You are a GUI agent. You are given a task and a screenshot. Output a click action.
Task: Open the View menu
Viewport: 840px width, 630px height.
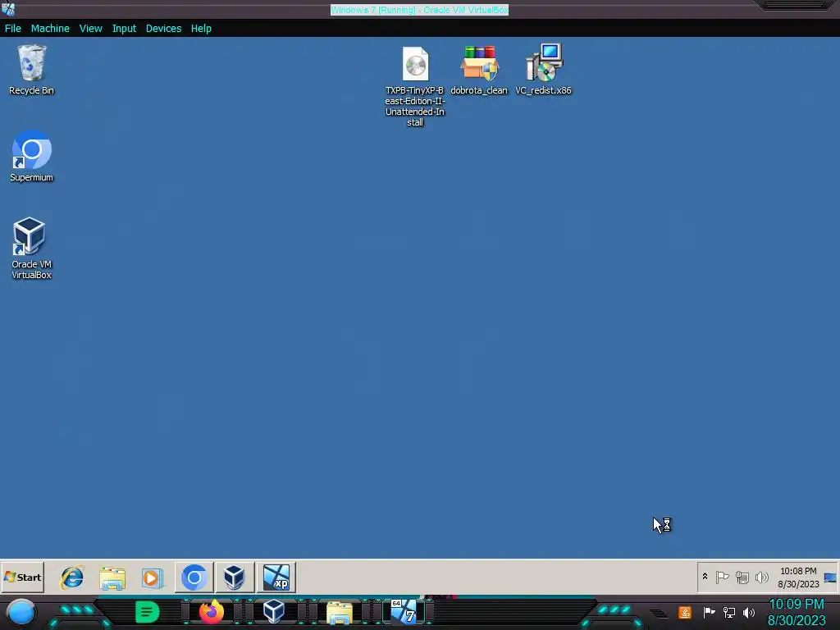(90, 29)
